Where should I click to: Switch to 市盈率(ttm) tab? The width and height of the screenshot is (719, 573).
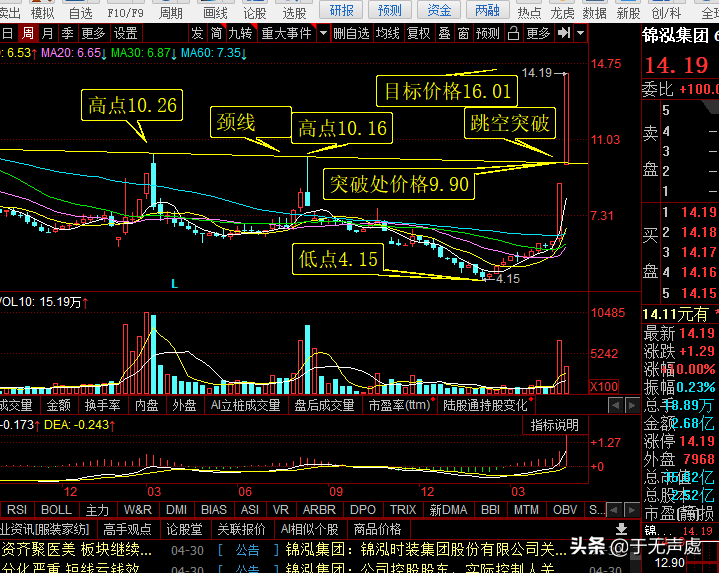[x=400, y=405]
